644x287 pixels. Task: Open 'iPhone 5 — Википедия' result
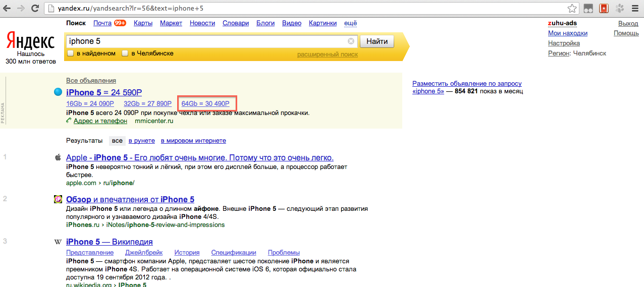pos(110,242)
